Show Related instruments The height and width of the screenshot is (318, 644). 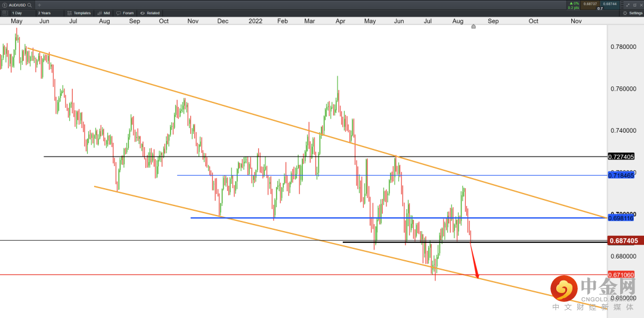pos(150,13)
